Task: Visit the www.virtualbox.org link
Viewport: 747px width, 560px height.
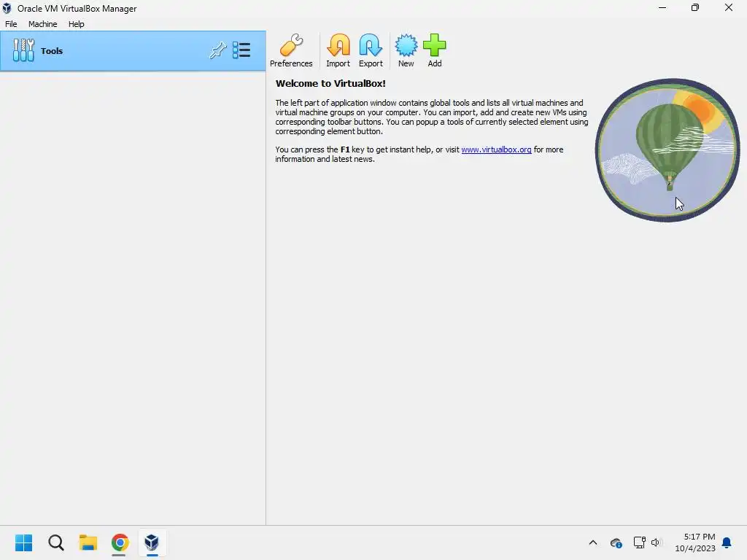Action: (x=496, y=149)
